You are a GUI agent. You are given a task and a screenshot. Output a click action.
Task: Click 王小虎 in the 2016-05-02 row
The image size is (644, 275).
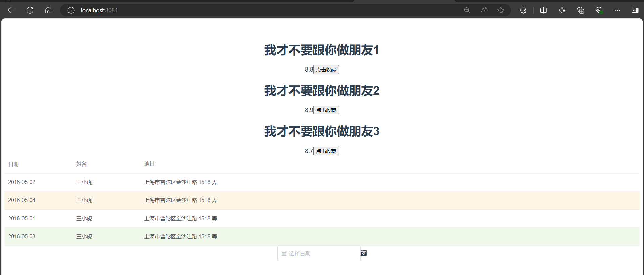[x=84, y=182]
